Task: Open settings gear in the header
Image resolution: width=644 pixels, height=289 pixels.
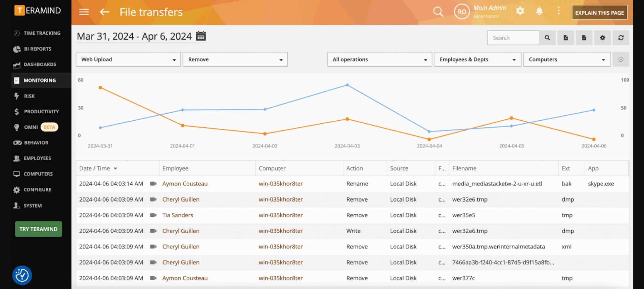Action: tap(520, 11)
